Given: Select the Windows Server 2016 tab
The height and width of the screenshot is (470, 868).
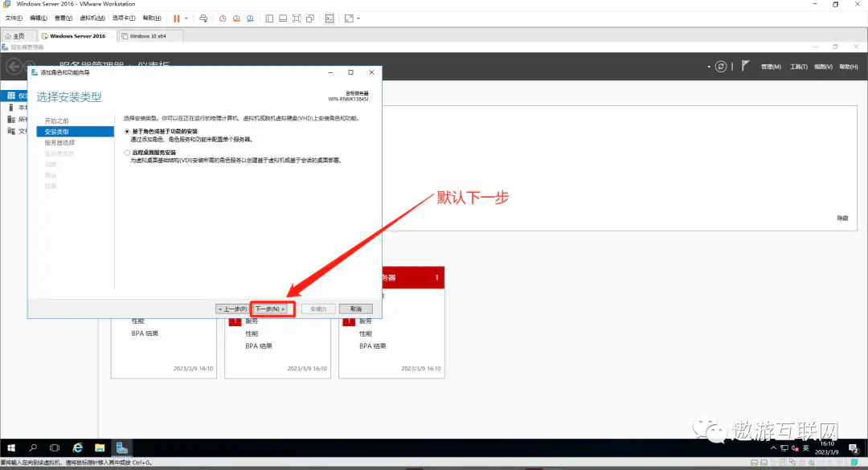Looking at the screenshot, I should click(x=77, y=36).
